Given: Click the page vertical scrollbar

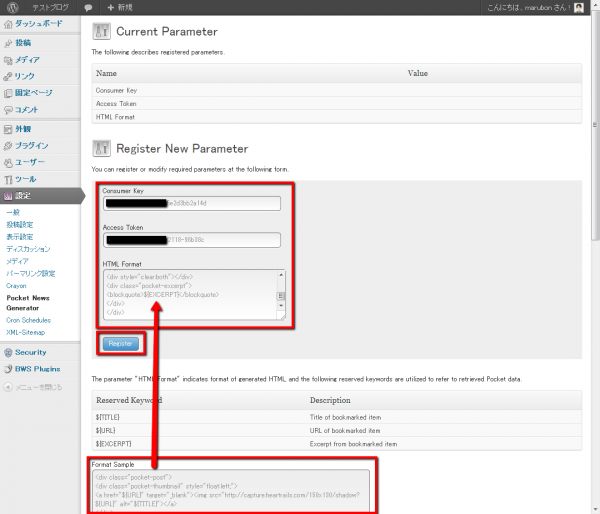Looking at the screenshot, I should (x=595, y=125).
